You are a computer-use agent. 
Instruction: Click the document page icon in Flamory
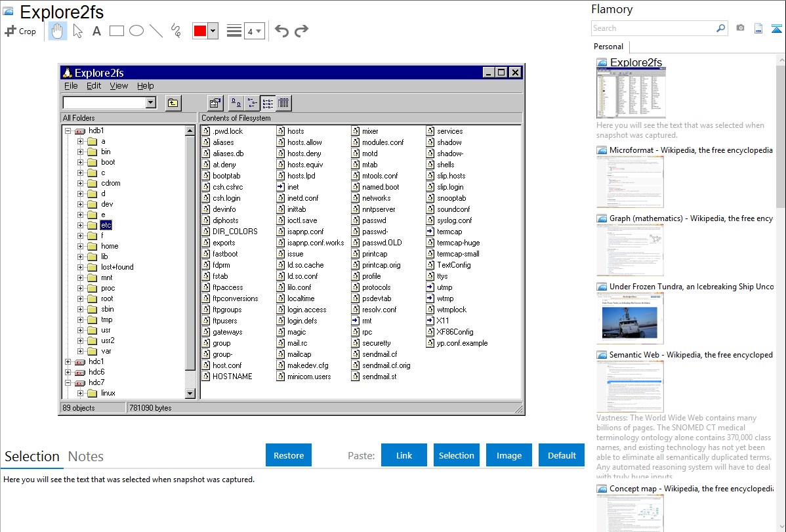[x=758, y=28]
